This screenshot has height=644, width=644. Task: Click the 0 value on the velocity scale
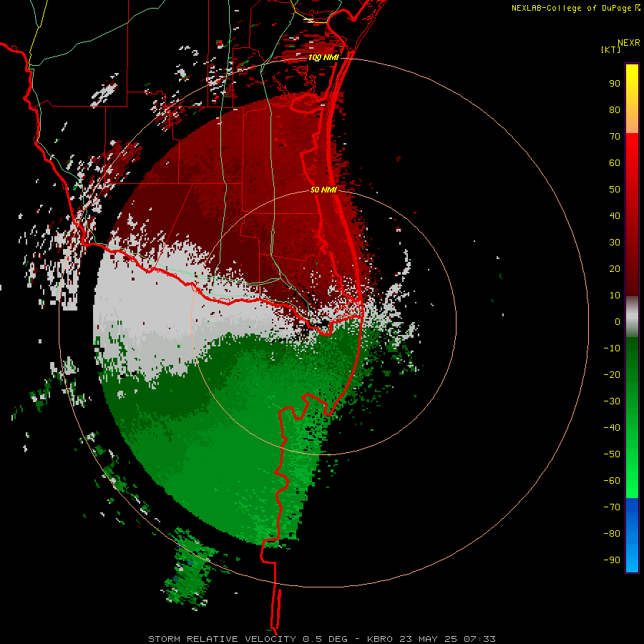[x=618, y=322]
